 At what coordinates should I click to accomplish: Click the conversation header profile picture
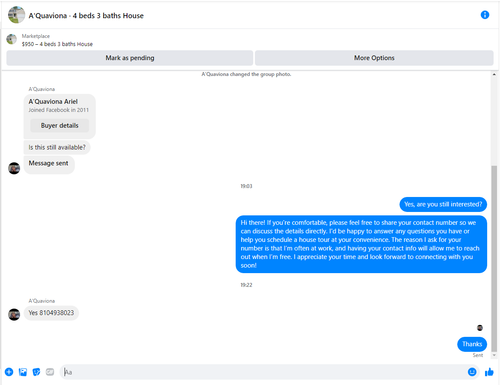[x=16, y=15]
